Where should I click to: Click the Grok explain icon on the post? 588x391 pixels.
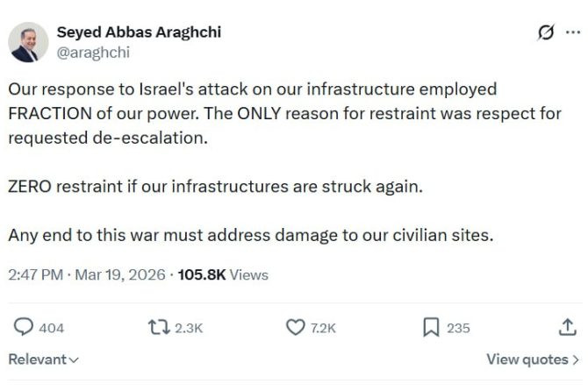tap(546, 32)
